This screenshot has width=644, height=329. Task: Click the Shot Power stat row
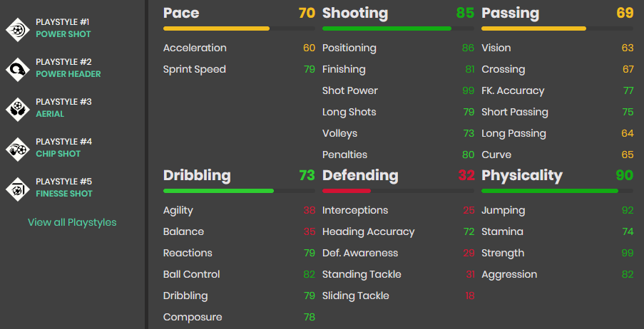click(x=399, y=90)
